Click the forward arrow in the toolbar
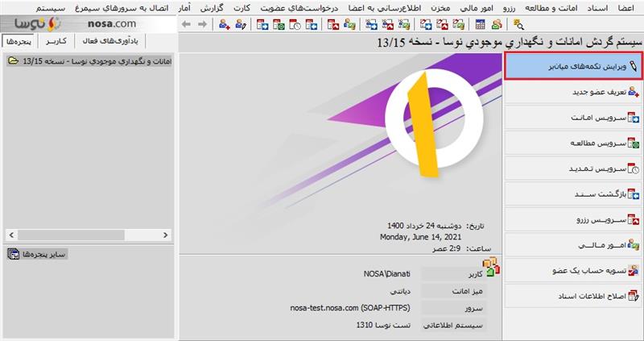Image resolution: width=644 pixels, height=341 pixels. coord(201,24)
